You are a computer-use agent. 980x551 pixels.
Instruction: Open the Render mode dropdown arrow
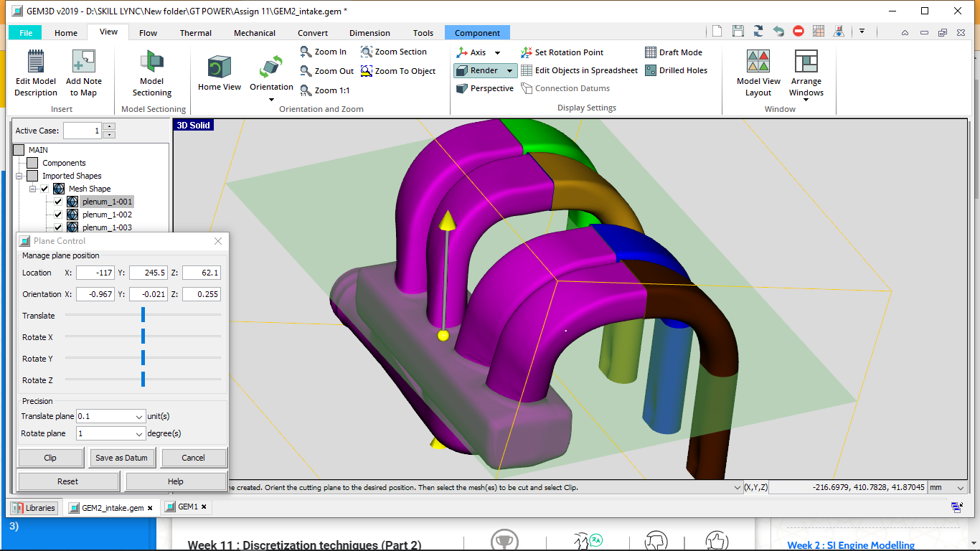(x=509, y=70)
